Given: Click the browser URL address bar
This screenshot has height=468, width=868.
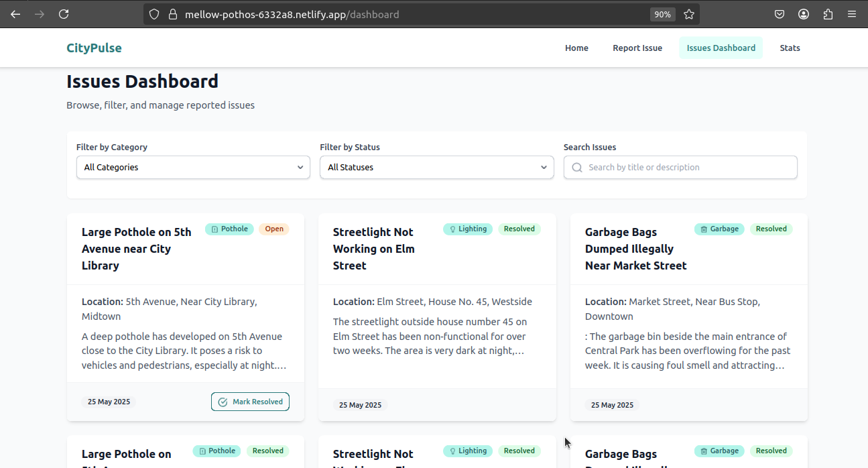Looking at the screenshot, I should [x=416, y=14].
